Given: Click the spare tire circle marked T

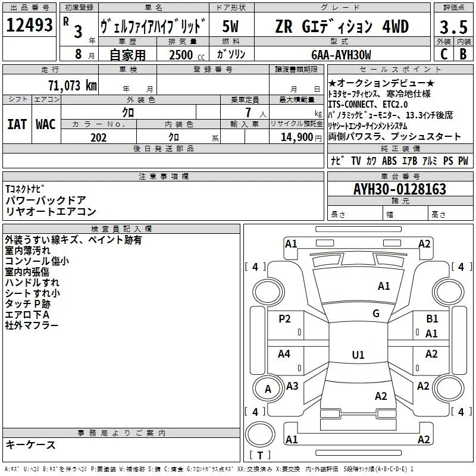Looking at the screenshot, I should coord(260,434).
